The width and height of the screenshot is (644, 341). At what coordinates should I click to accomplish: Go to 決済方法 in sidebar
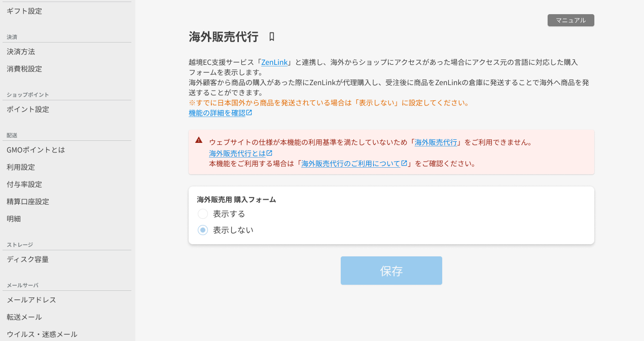pyautogui.click(x=21, y=52)
